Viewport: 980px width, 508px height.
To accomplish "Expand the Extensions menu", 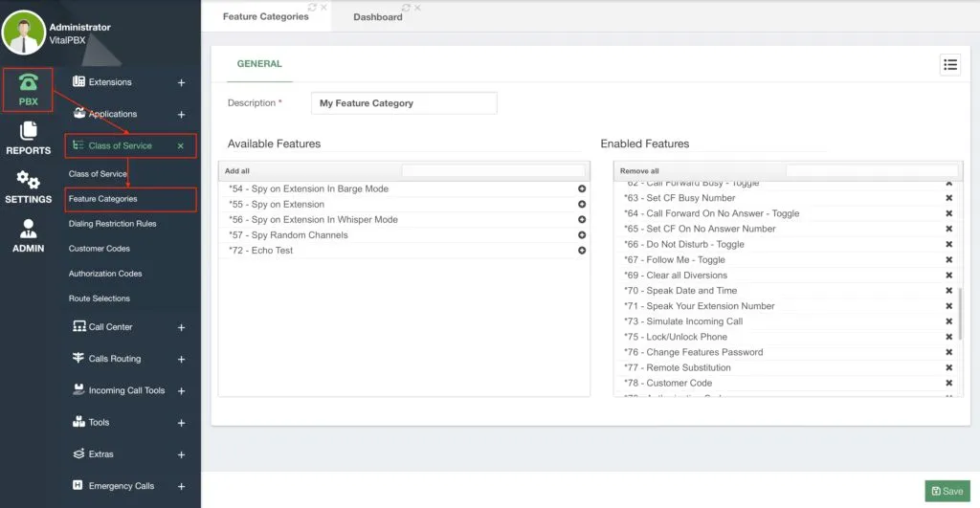I will (181, 82).
